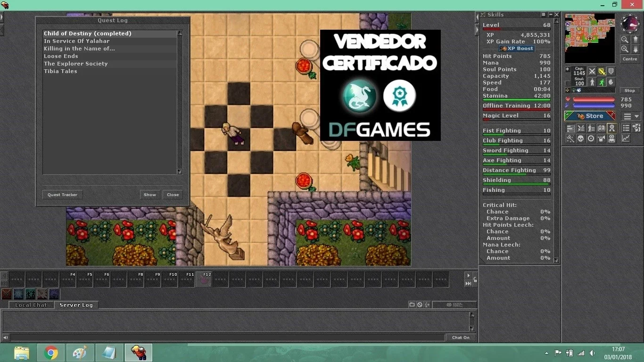Expand the inventory with the plus button
This screenshot has width=644, height=362.
click(x=568, y=70)
